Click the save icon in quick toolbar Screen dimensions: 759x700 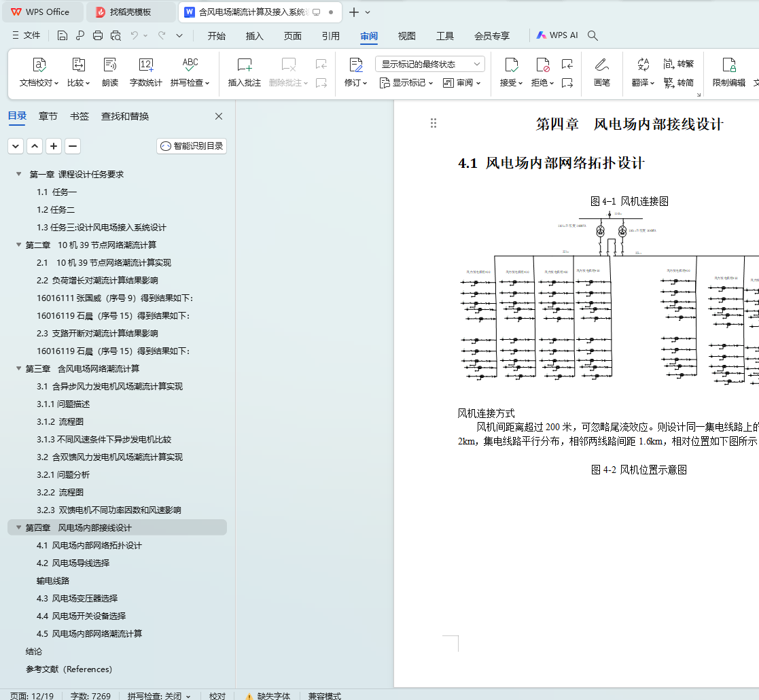62,35
